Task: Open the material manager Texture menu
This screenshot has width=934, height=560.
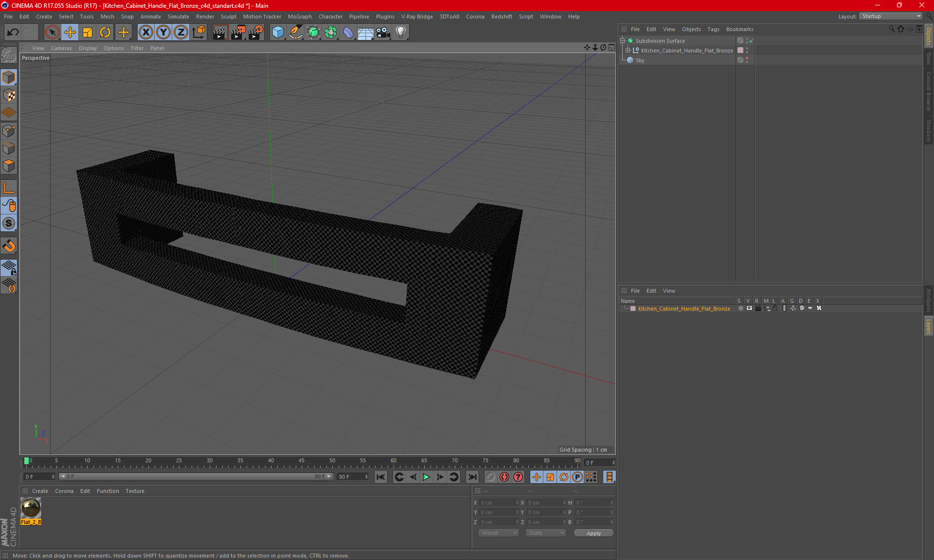Action: pyautogui.click(x=135, y=491)
